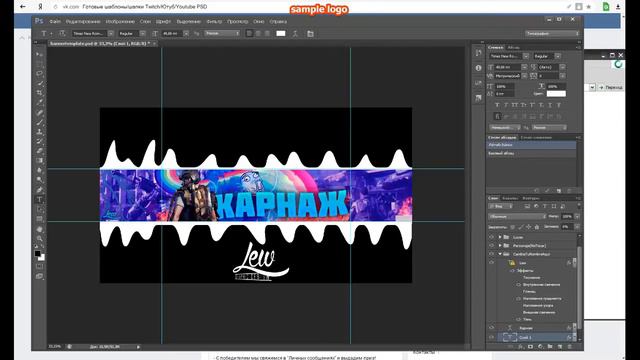Switch to the Стили символов tab
This screenshot has height=360, width=640.
pyautogui.click(x=536, y=138)
